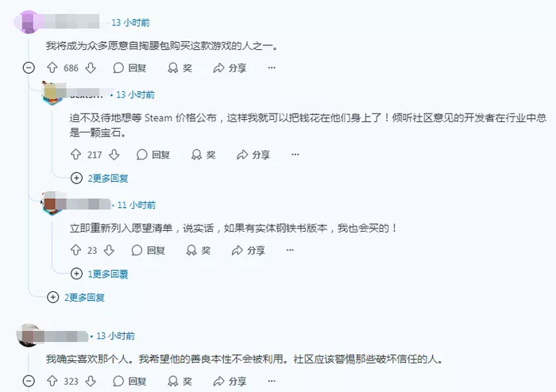Open the 11 小时前 timestamp link
This screenshot has height=392, width=556.
pyautogui.click(x=137, y=205)
